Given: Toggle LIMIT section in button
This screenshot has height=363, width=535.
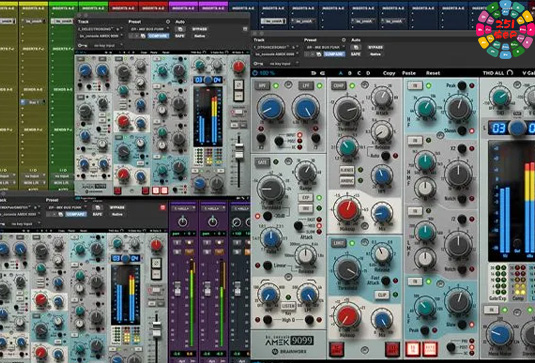Looking at the screenshot, I should click(339, 243).
